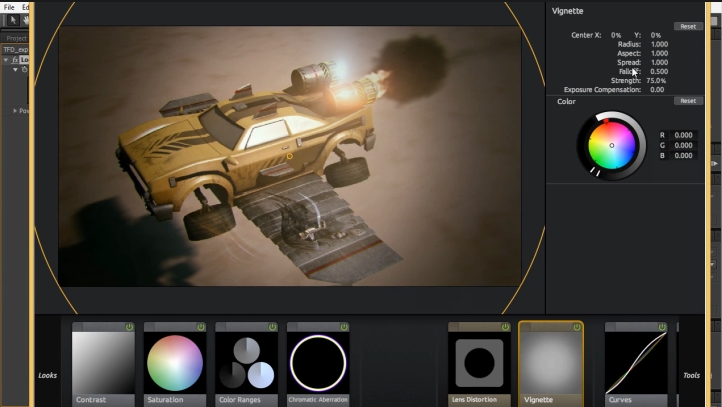Toggle the Vignette card power button
722x407 pixels.
(x=576, y=327)
